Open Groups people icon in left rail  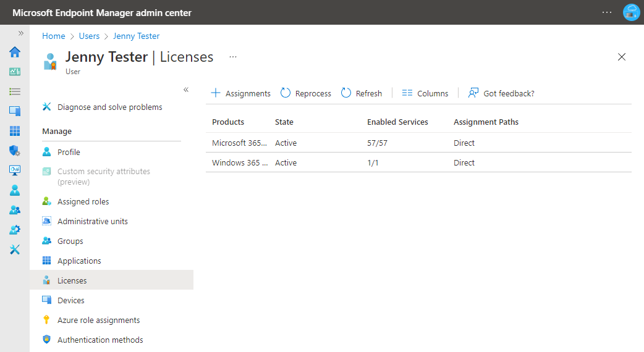(15, 210)
